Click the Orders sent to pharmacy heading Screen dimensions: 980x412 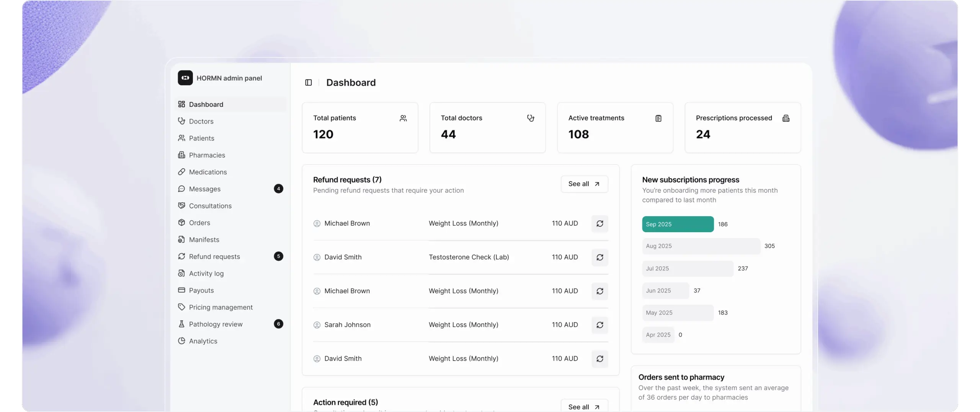681,377
